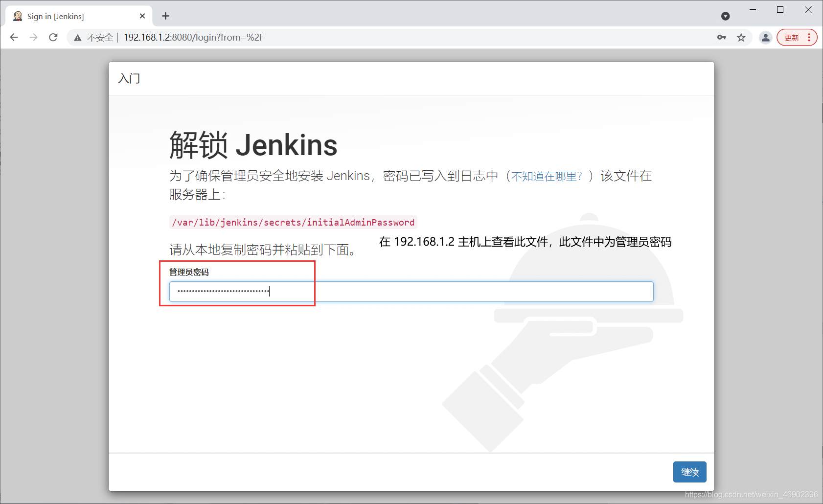823x504 pixels.
Task: Open the 不知道在哪里? help link
Action: pyautogui.click(x=547, y=176)
